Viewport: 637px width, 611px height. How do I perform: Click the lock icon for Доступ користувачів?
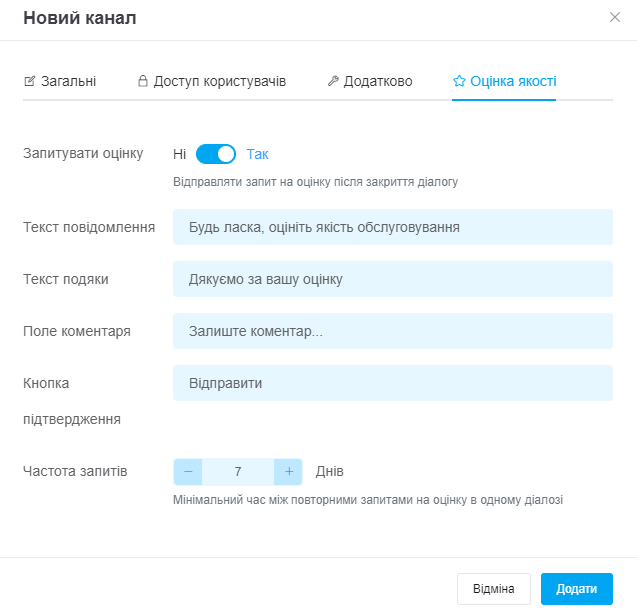coord(143,81)
